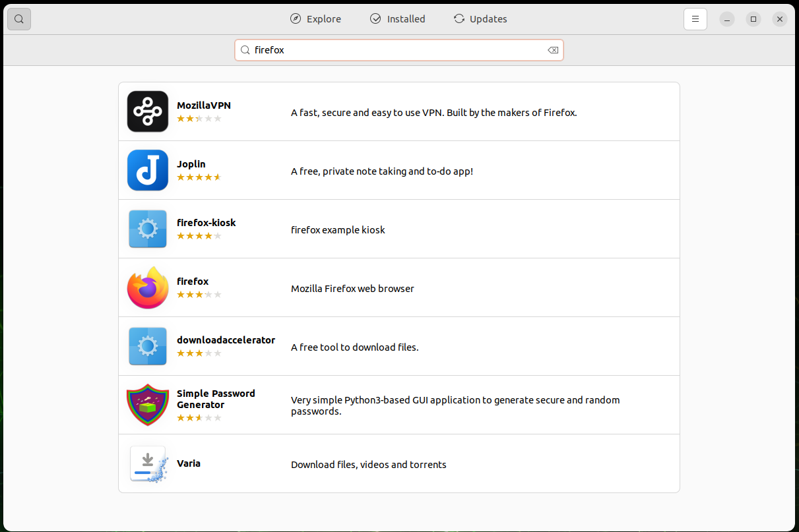799x532 pixels.
Task: Switch to the Installed tab
Action: point(398,19)
